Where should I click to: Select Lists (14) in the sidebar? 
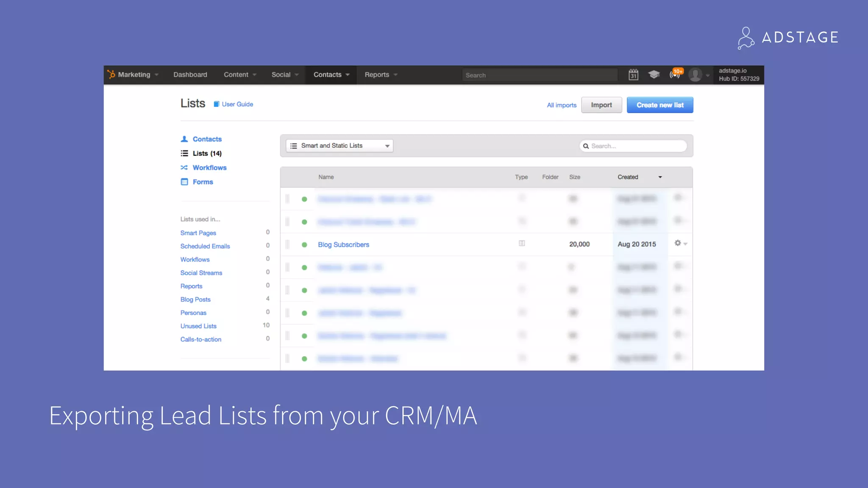point(207,153)
